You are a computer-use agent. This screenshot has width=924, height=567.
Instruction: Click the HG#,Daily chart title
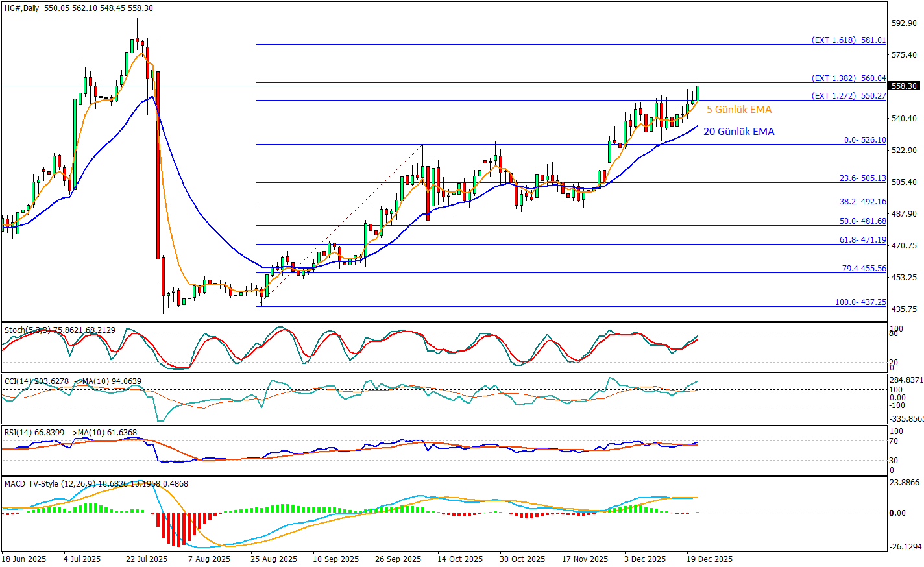[21, 8]
